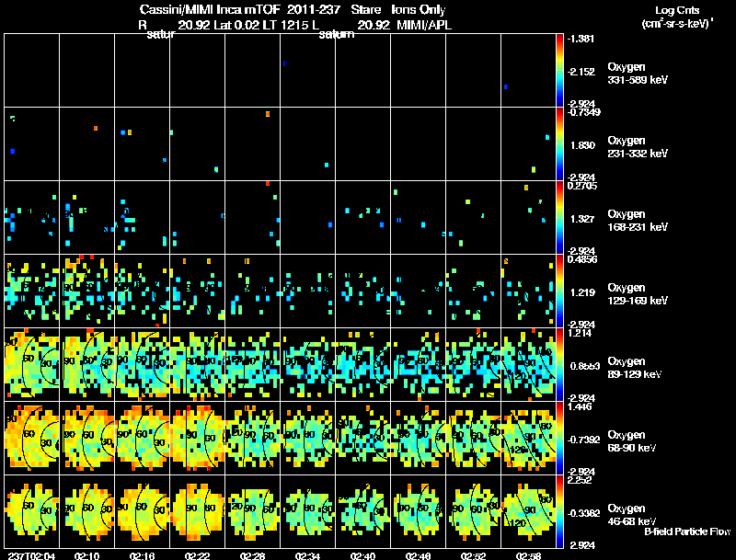Click the 'Log Cnts' scale heading

(677, 10)
